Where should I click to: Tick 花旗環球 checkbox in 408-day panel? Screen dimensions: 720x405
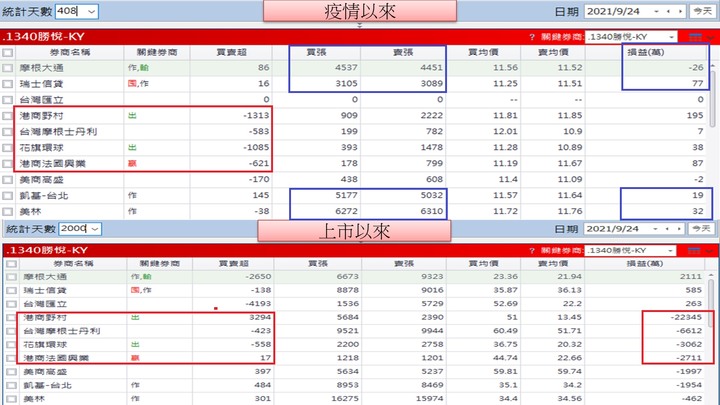(x=8, y=148)
